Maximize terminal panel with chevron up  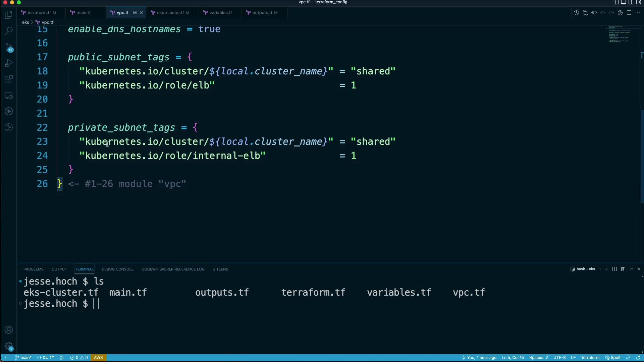pos(632,269)
